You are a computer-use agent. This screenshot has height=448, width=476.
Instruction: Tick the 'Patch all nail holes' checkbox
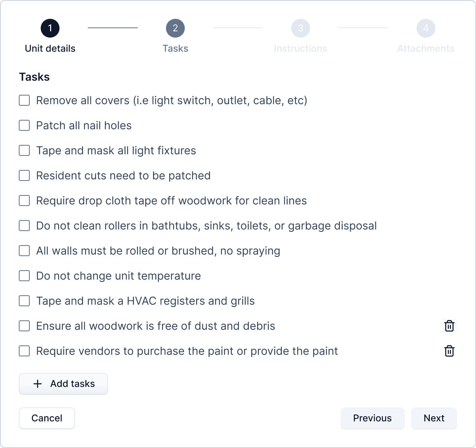[24, 125]
